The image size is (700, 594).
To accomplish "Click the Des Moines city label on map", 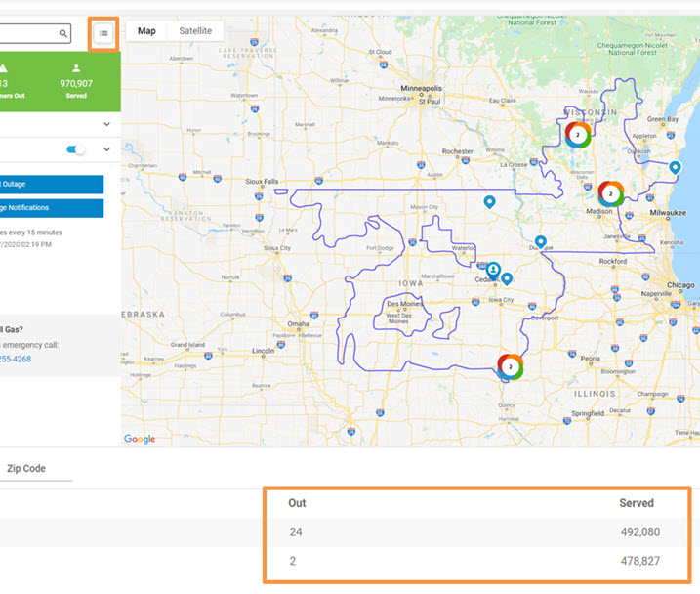I will (x=404, y=304).
